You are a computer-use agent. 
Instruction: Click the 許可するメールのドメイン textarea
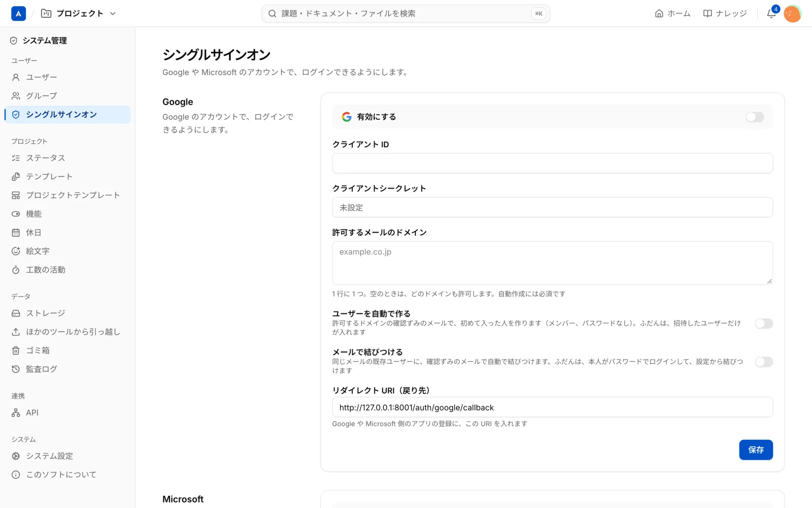pyautogui.click(x=552, y=263)
